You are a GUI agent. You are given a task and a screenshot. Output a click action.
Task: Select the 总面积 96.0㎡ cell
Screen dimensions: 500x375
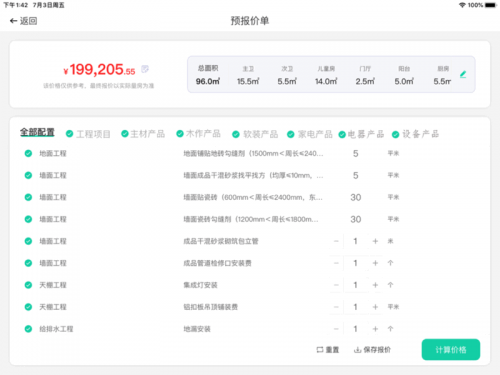click(208, 75)
